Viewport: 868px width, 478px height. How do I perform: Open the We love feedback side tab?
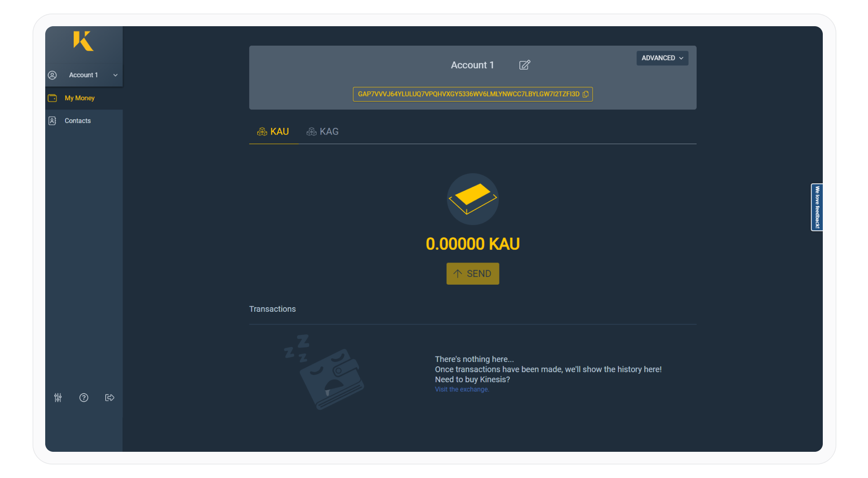pos(816,207)
